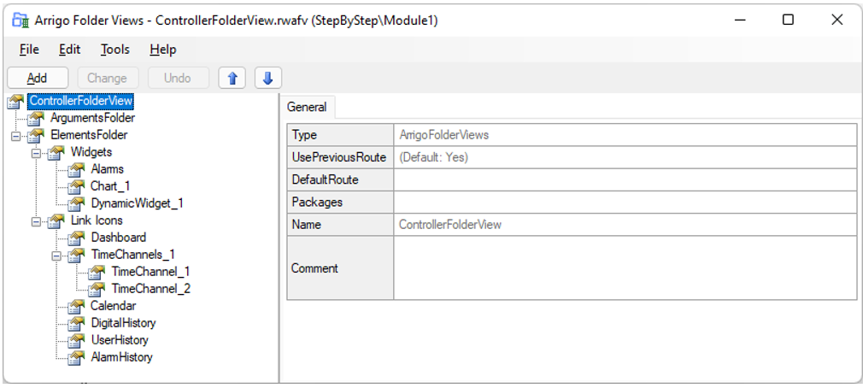Select the TimeChannel_1 tree item
The width and height of the screenshot is (868, 388).
tap(151, 272)
